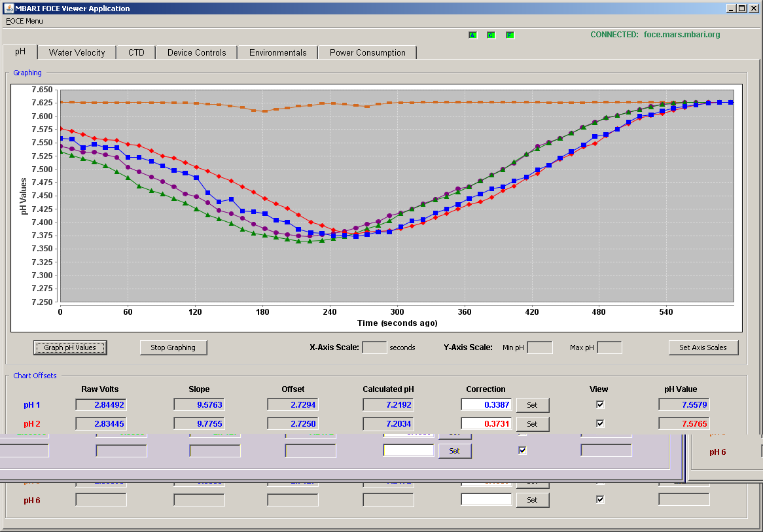Toggle the pH 2 View checkbox
This screenshot has width=763, height=532.
pos(600,423)
